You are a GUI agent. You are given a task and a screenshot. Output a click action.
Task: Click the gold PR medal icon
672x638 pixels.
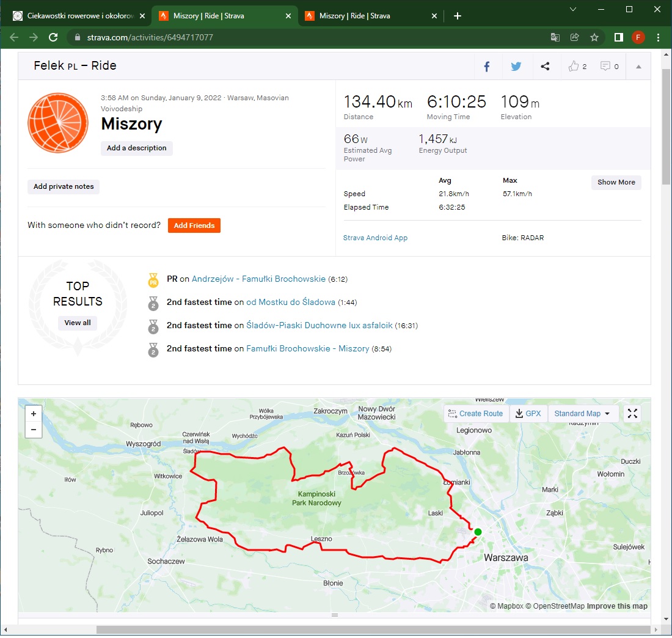pyautogui.click(x=153, y=280)
